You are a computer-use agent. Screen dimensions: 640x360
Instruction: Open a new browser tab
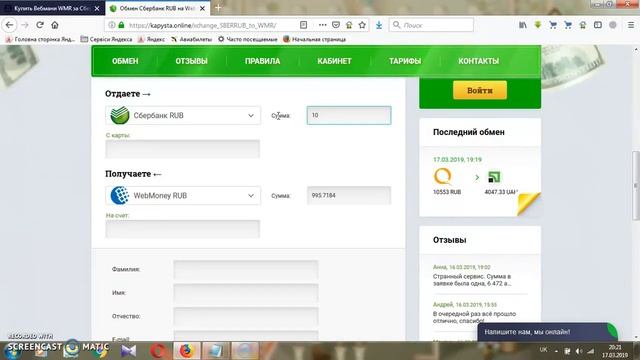coord(218,8)
